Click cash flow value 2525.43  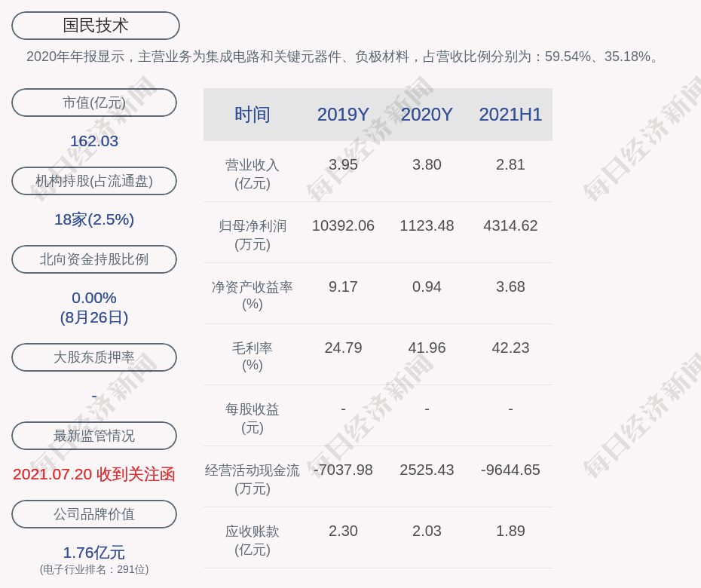(x=427, y=470)
